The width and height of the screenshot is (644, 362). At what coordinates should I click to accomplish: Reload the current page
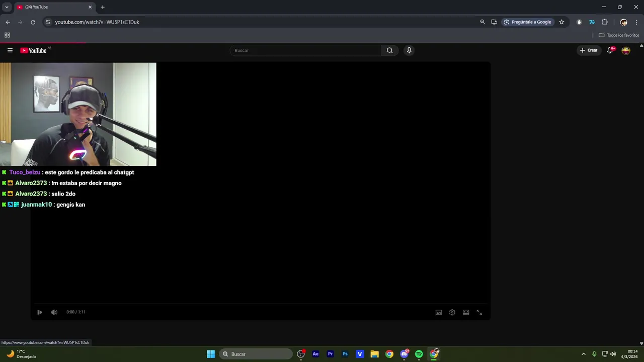pos(33,22)
